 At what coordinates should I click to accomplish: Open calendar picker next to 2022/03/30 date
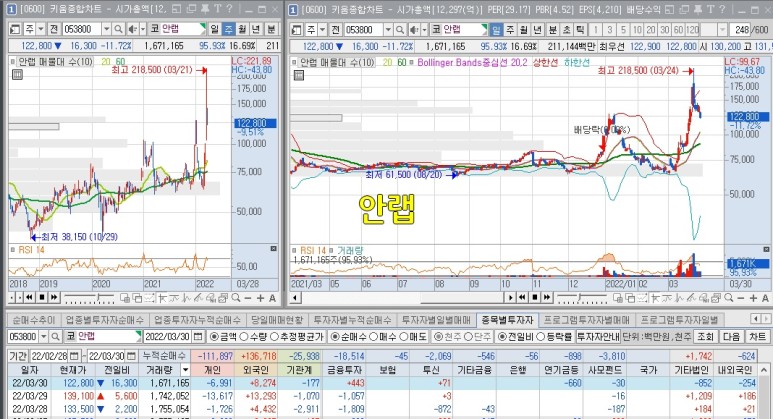pyautogui.click(x=198, y=337)
